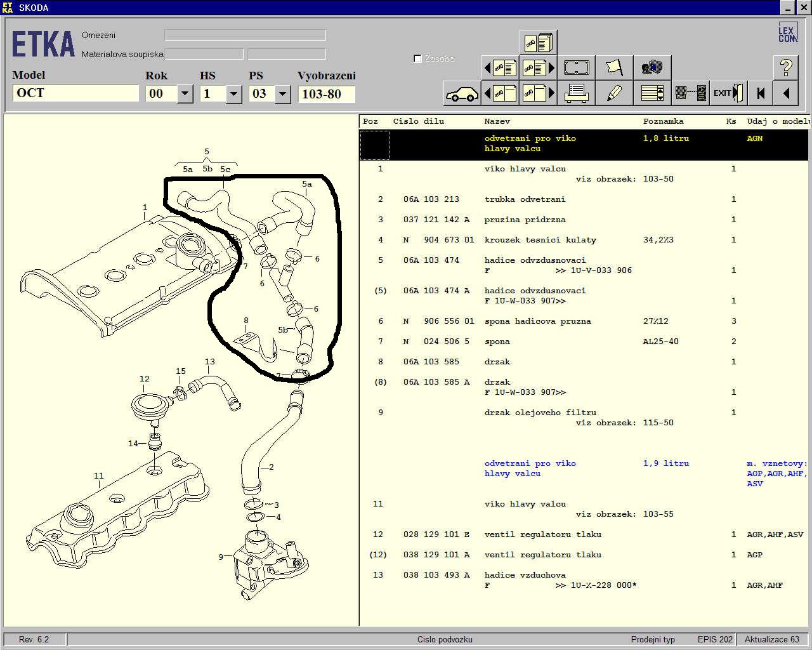This screenshot has width=812, height=650.
Task: Click the Poz column header
Action: (x=370, y=121)
